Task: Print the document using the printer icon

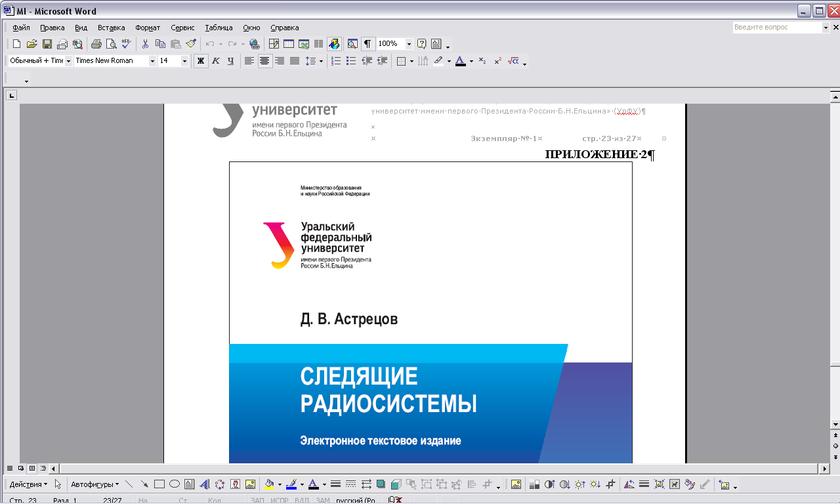Action: [96, 44]
